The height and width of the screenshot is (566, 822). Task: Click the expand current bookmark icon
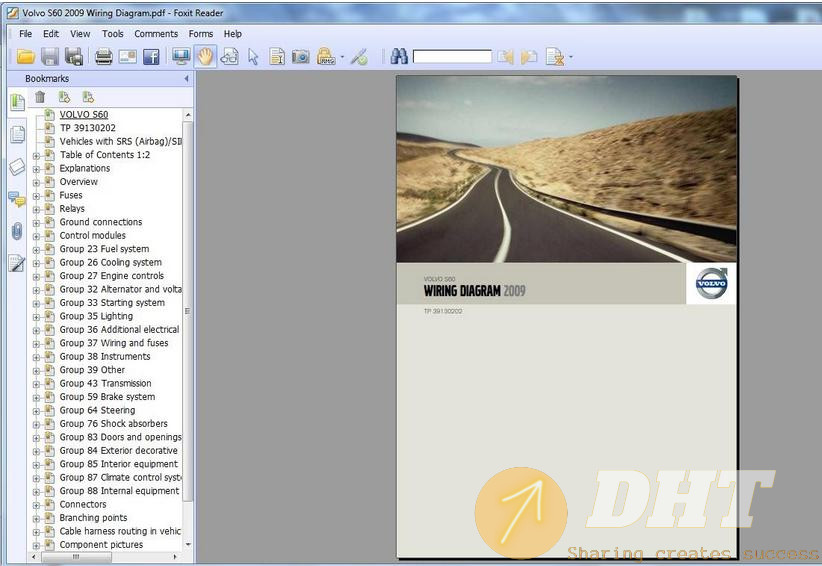coord(64,97)
